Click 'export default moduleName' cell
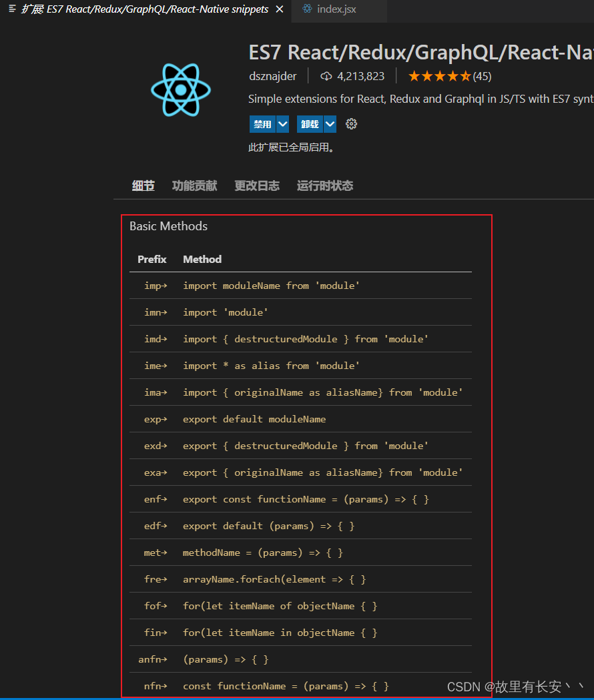 [254, 419]
